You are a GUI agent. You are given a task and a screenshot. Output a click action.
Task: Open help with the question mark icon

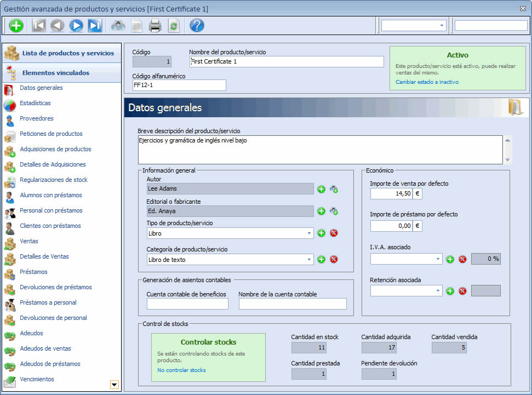point(197,25)
